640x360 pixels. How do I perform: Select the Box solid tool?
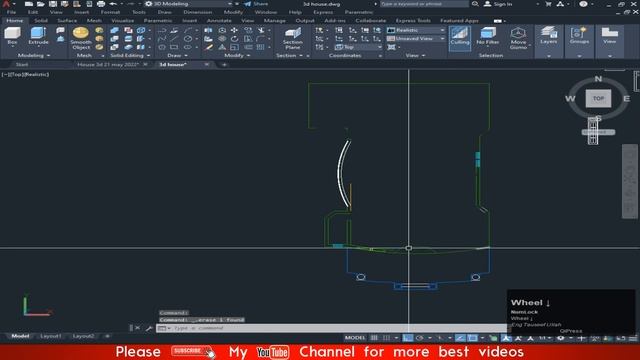coord(12,36)
